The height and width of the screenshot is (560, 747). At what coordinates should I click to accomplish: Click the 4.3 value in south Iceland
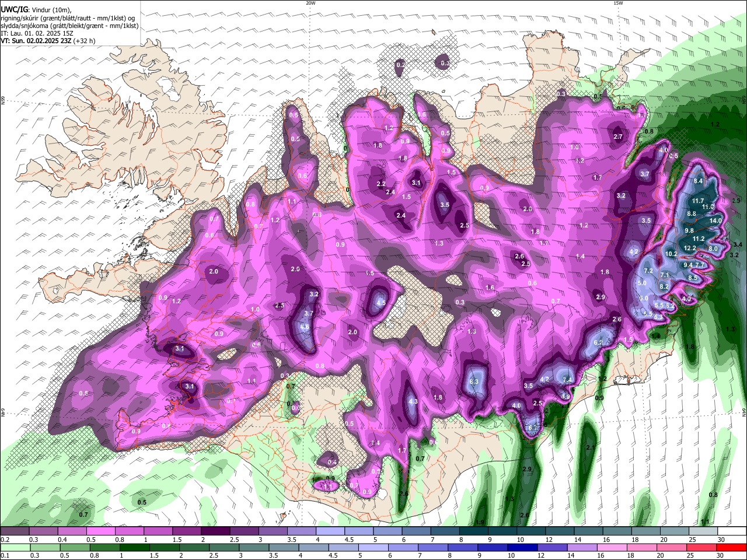(413, 402)
